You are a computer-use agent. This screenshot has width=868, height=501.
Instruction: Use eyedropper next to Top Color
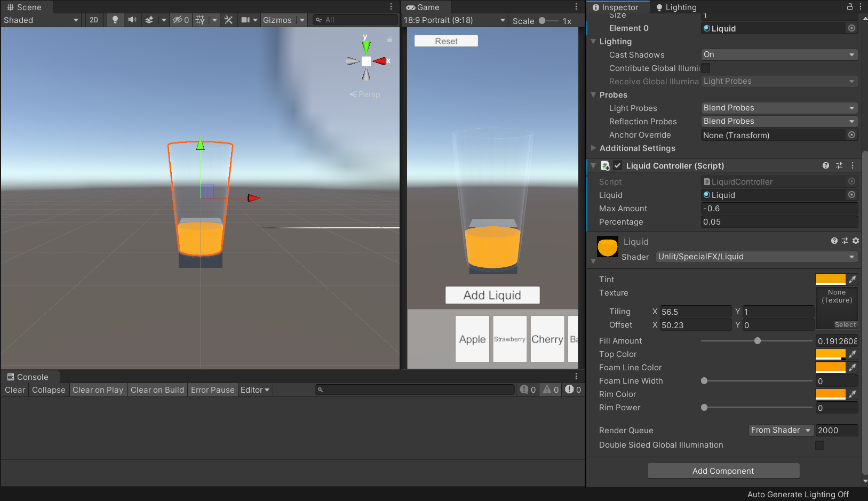click(853, 354)
